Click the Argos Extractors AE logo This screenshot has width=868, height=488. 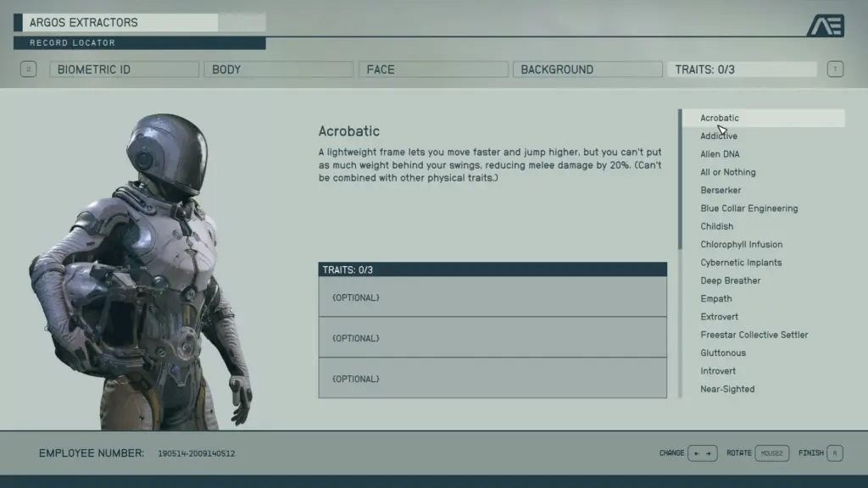point(825,25)
